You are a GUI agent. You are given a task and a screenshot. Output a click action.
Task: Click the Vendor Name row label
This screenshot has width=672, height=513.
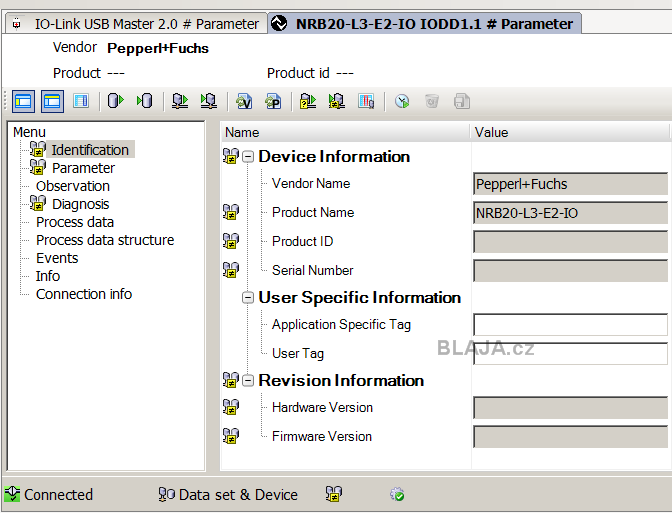(x=311, y=183)
